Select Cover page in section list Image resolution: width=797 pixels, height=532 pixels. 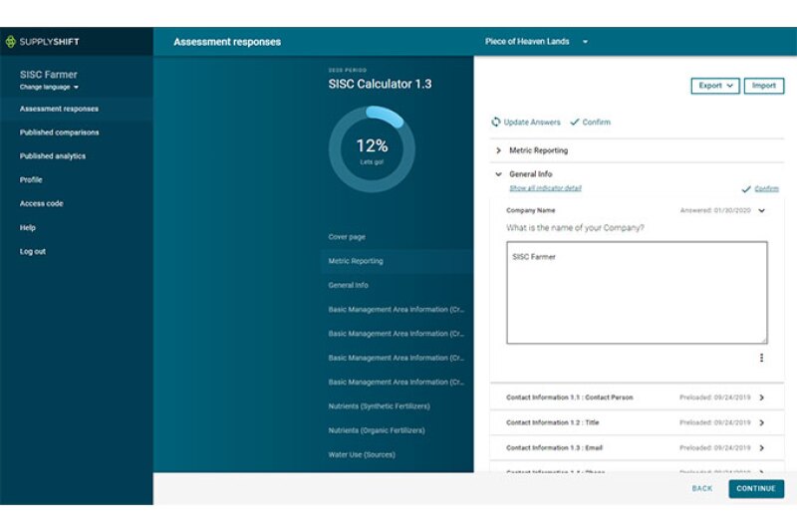(x=347, y=237)
